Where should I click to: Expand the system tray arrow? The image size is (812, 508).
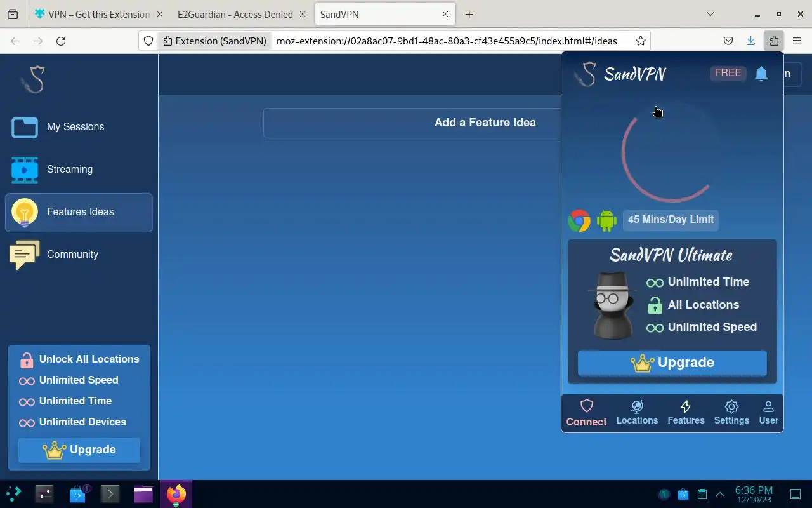pyautogui.click(x=720, y=494)
